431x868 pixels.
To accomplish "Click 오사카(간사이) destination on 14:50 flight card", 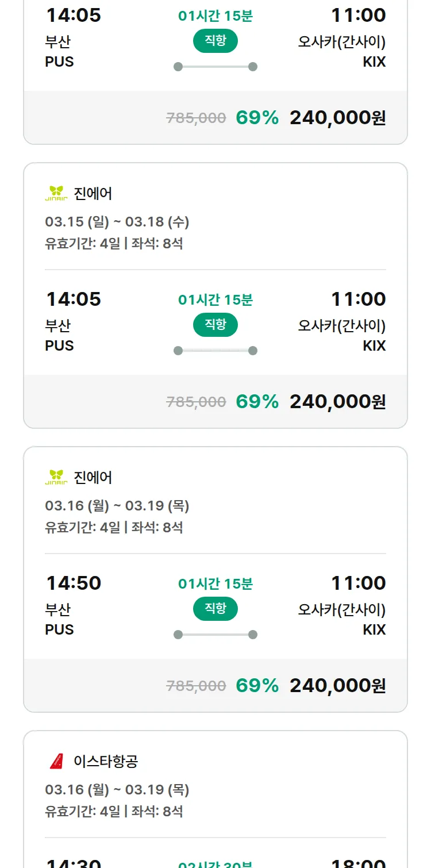I will tap(341, 609).
